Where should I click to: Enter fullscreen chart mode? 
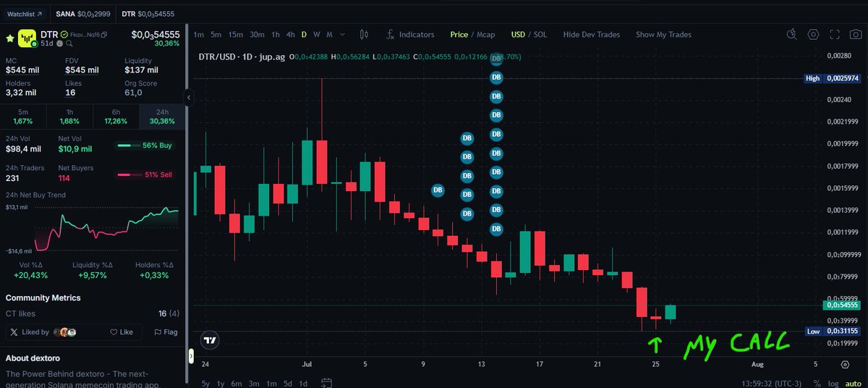coord(835,34)
